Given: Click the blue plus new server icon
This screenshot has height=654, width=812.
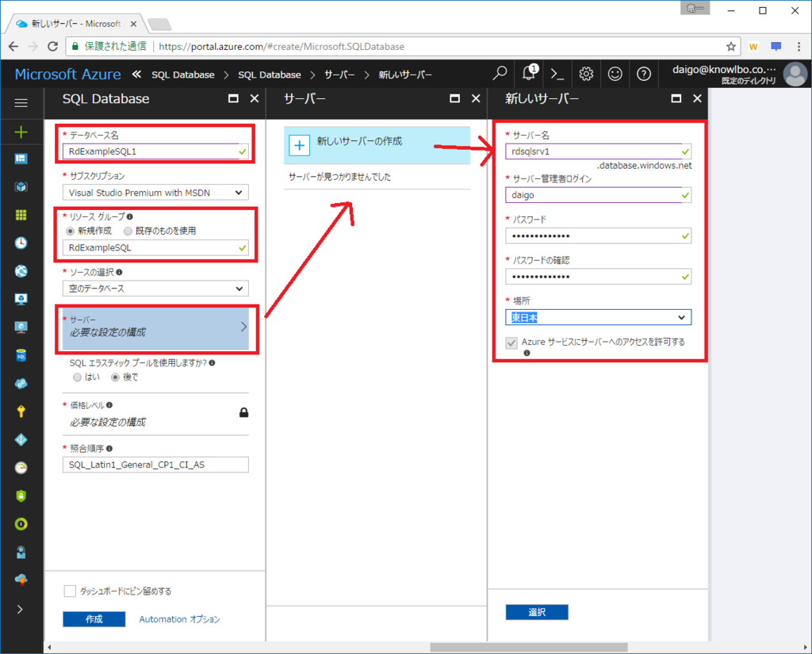Looking at the screenshot, I should tap(299, 146).
